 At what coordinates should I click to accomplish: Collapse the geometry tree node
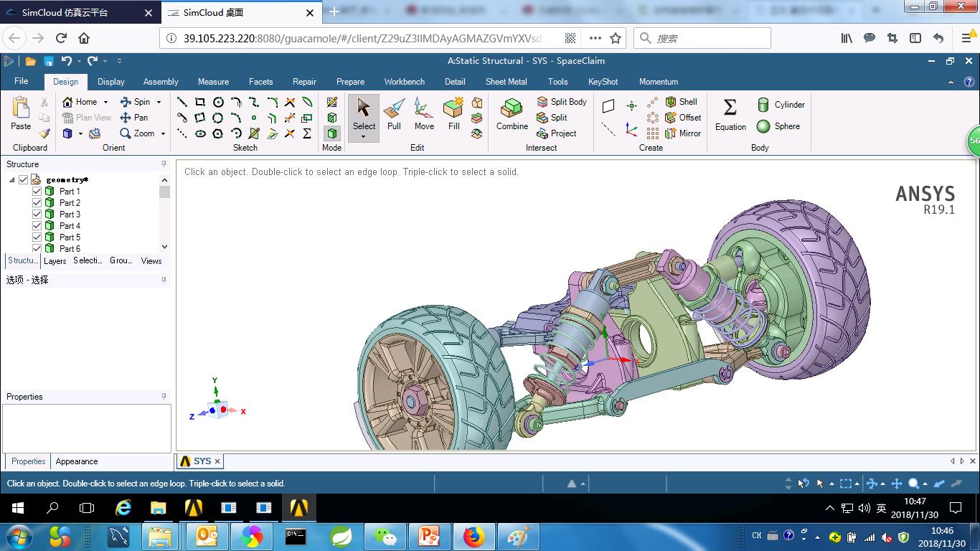(x=12, y=180)
